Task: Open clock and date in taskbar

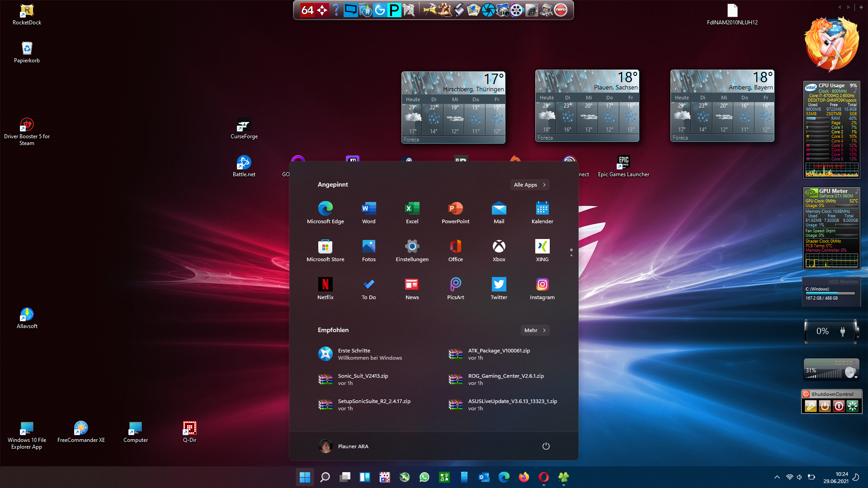Action: pos(835,478)
